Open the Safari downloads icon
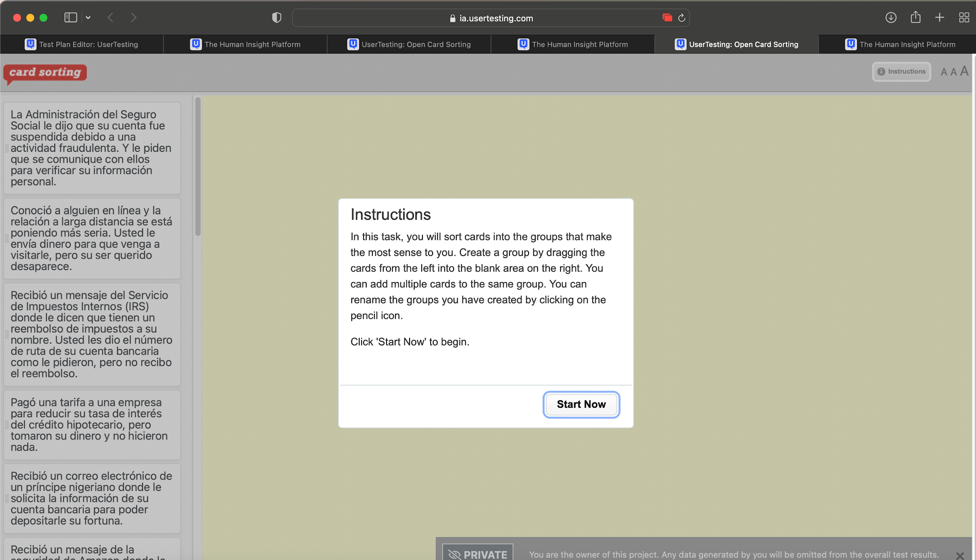The width and height of the screenshot is (976, 560). tap(891, 18)
